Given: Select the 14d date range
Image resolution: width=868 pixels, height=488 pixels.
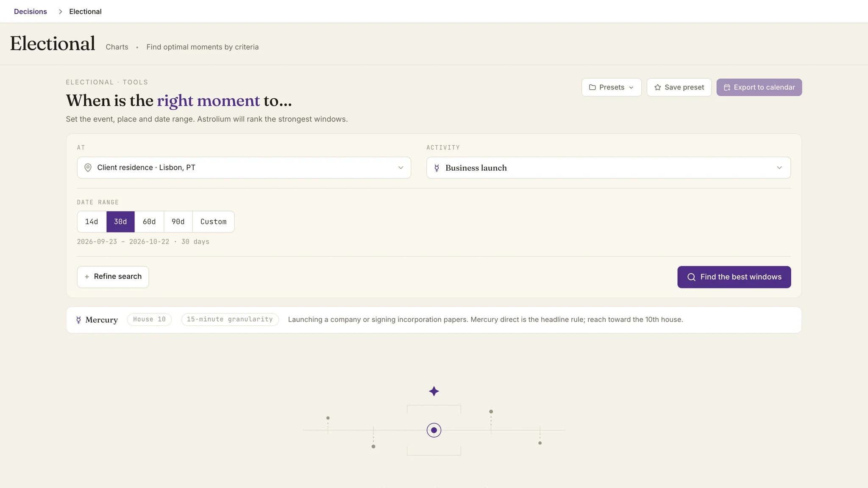Looking at the screenshot, I should (92, 222).
